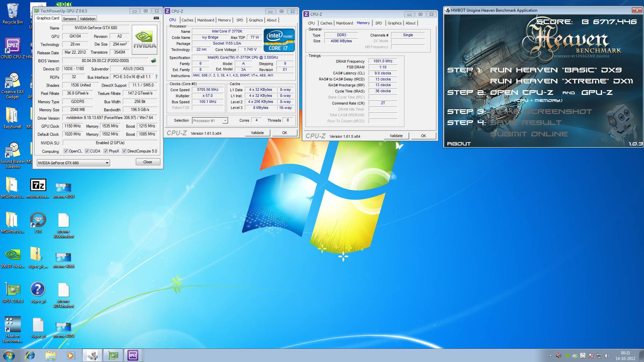Select the CPU tab in CPU-Z memory window
Screen dimensions: 644x362
[x=311, y=23]
